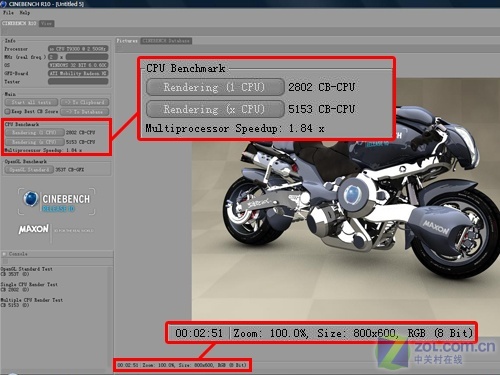The width and height of the screenshot is (500, 375).
Task: Click the CINEBENCH Release 10 logo
Action: (56, 201)
